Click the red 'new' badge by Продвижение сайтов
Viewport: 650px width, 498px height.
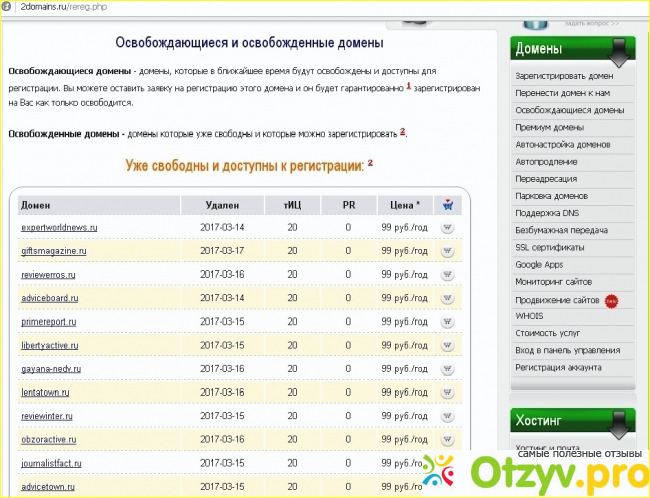click(x=611, y=300)
